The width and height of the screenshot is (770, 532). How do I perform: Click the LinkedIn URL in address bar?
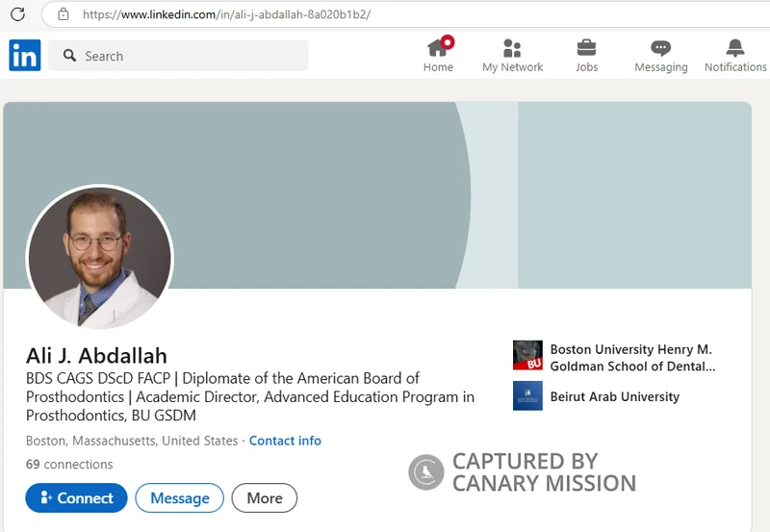[226, 14]
